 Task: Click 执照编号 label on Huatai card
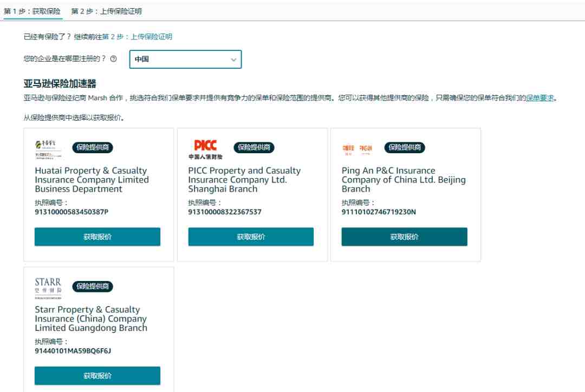(x=51, y=202)
